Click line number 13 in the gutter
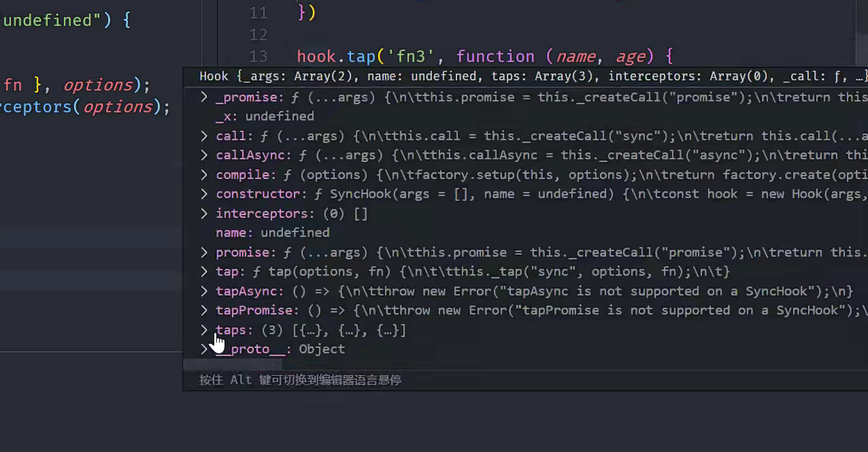The height and width of the screenshot is (452, 868). [258, 56]
